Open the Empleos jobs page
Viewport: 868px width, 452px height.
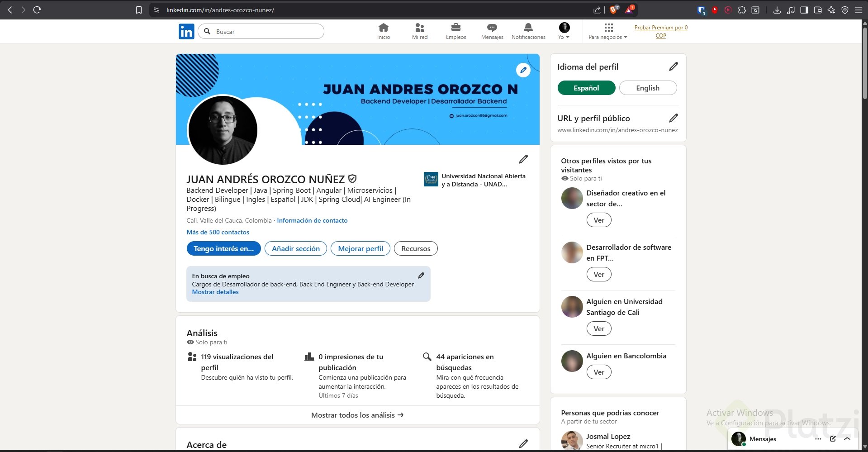tap(456, 31)
